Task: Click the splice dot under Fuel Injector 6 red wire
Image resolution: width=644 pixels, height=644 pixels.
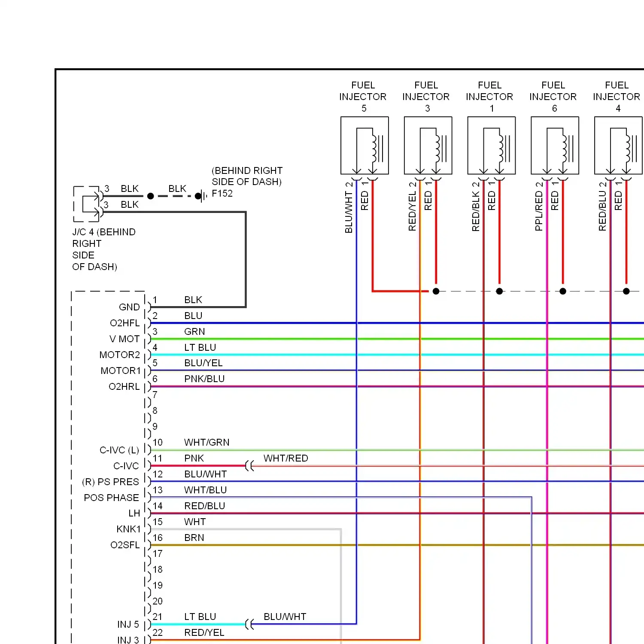Action: pyautogui.click(x=563, y=291)
